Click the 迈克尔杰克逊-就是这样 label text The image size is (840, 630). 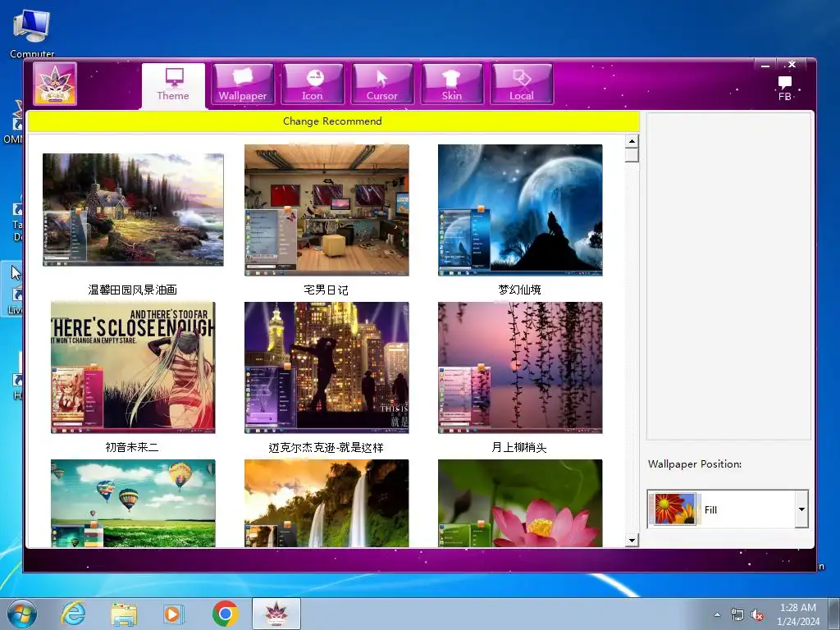coord(326,447)
